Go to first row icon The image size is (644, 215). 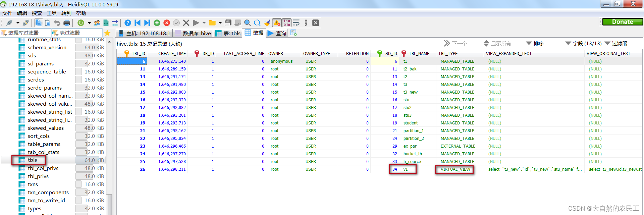click(138, 23)
